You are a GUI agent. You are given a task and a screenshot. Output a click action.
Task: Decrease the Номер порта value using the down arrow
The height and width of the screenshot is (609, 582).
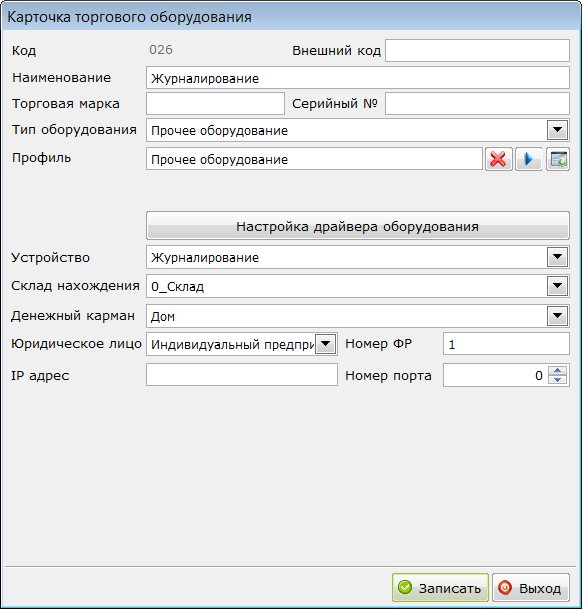[558, 379]
